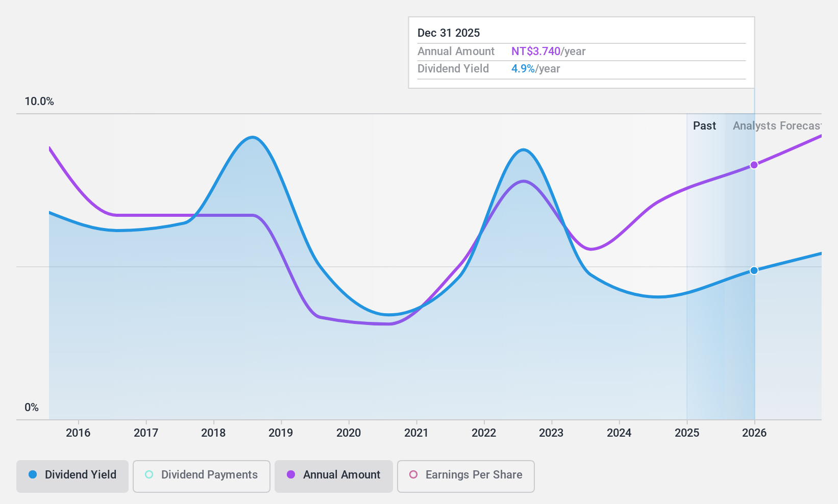Click the Dec 31 2025 tooltip date

pos(449,33)
